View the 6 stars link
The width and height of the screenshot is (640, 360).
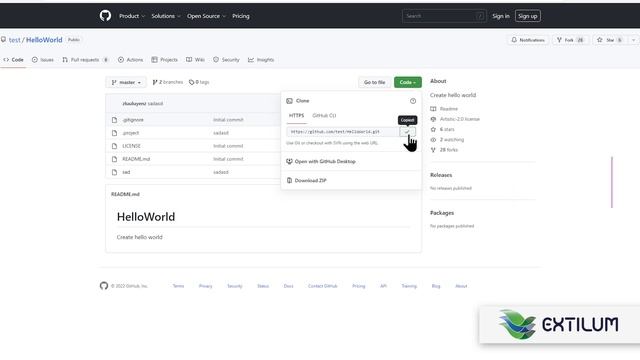(x=447, y=129)
